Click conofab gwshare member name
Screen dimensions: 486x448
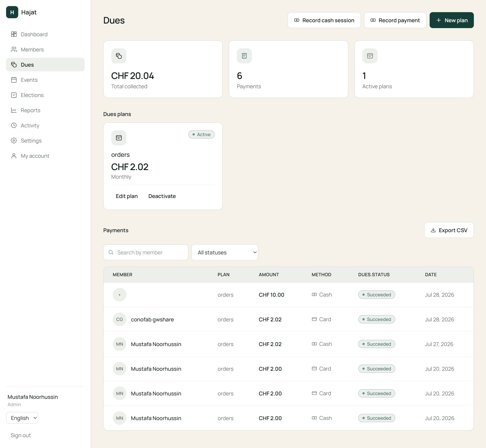152,319
